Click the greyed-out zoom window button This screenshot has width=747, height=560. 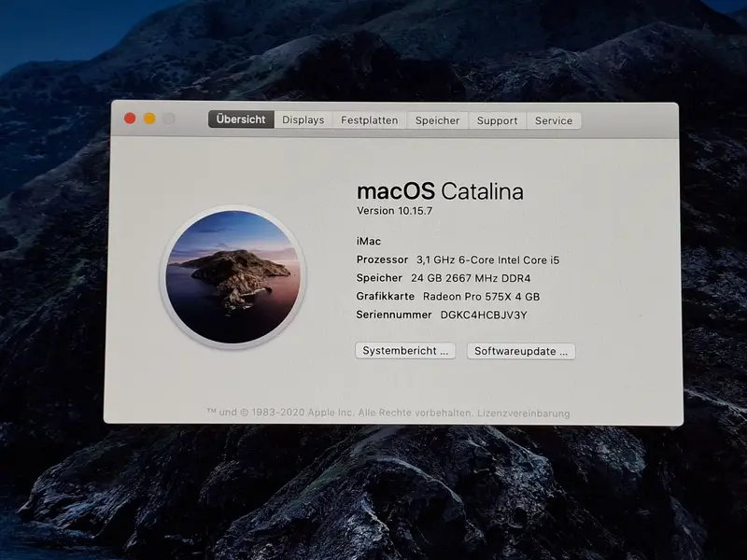click(169, 119)
